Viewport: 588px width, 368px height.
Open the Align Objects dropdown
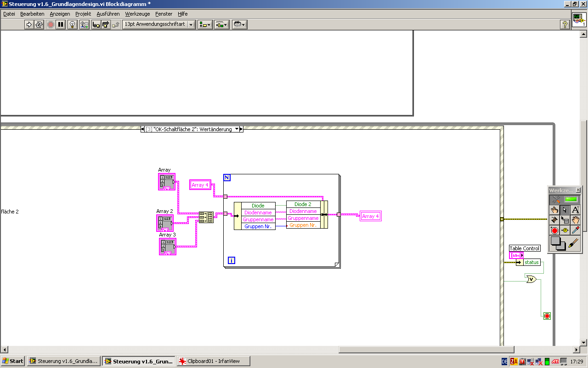point(205,24)
